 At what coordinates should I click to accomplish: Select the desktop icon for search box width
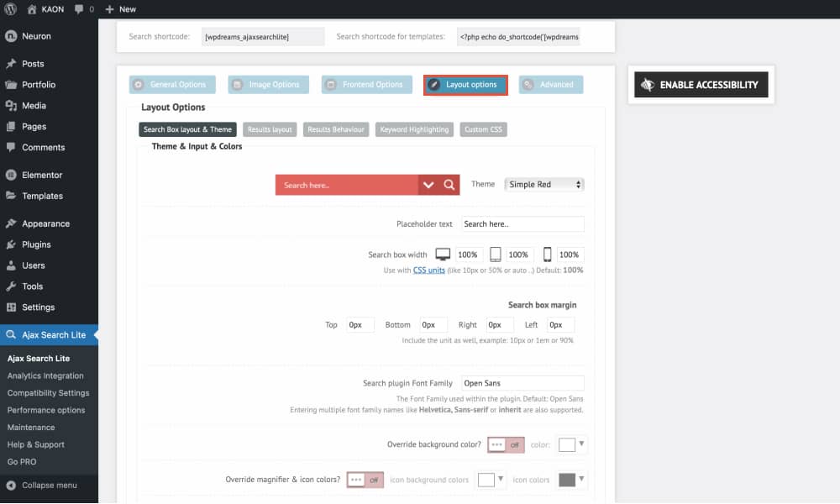(x=444, y=254)
